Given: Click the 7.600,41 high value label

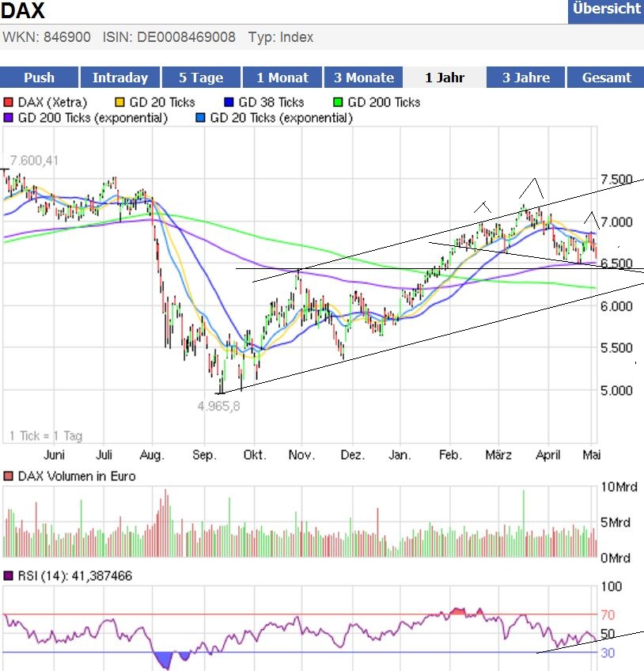Looking at the screenshot, I should click(x=34, y=161).
